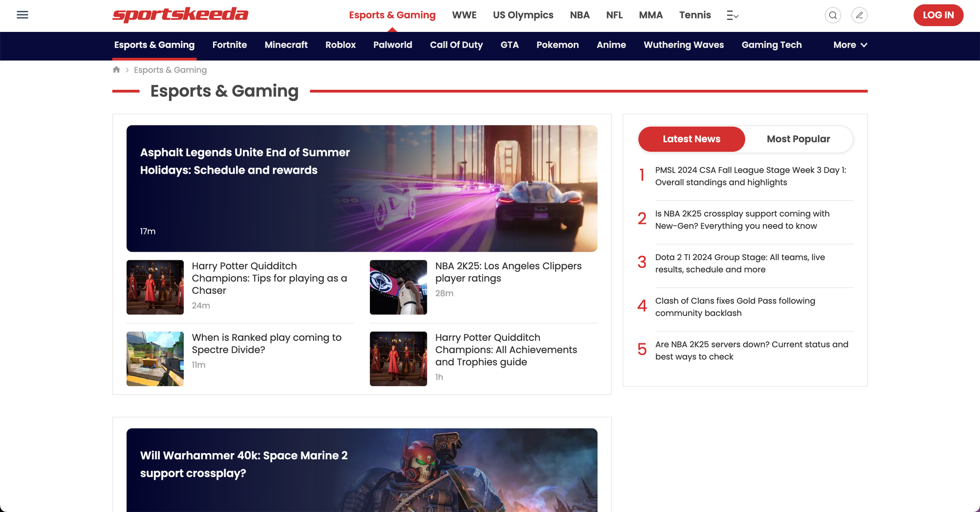Click the "24m" timestamp under Chaser article
This screenshot has width=980, height=512.
tap(201, 306)
